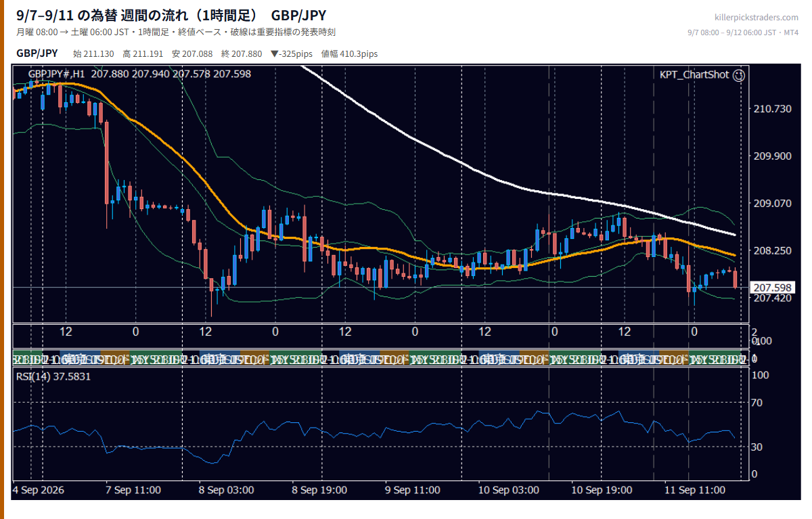The width and height of the screenshot is (812, 519).
Task: Click the KPT_ChartShot expert label
Action: (695, 75)
